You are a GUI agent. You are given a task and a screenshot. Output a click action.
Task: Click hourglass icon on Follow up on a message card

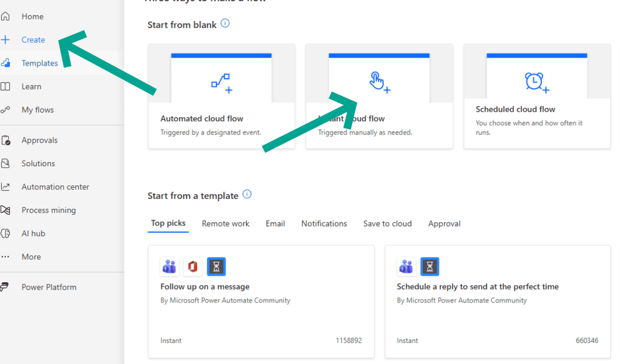pos(216,267)
